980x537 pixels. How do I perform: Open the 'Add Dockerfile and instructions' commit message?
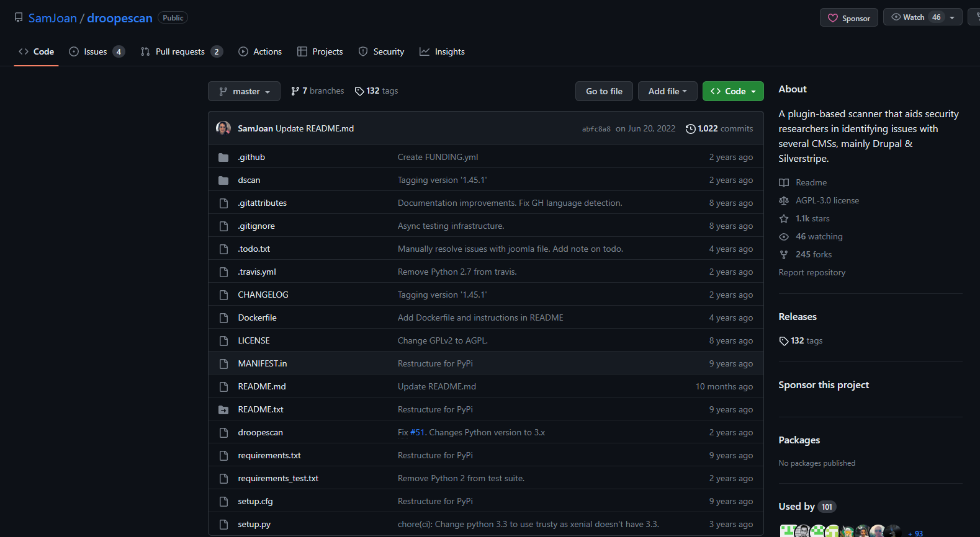click(480, 318)
